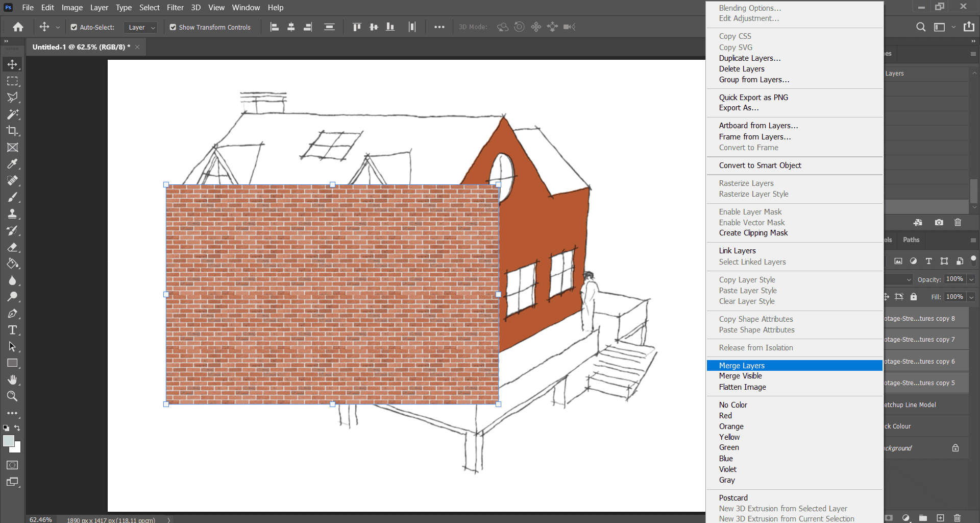
Task: Choose the horizontal Type tool
Action: 12,330
